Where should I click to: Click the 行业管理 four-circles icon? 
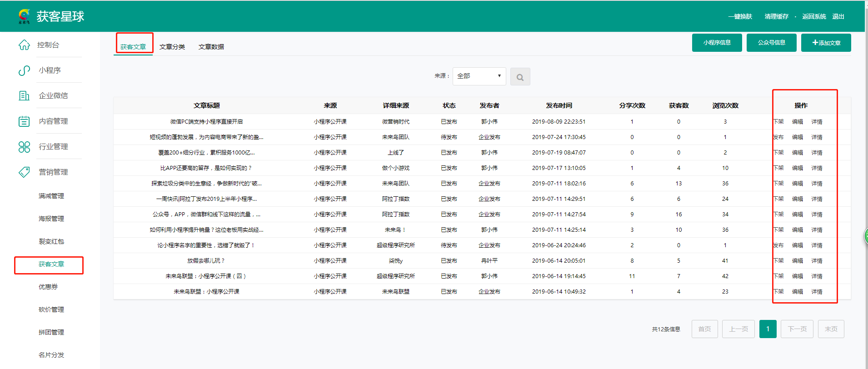click(24, 147)
